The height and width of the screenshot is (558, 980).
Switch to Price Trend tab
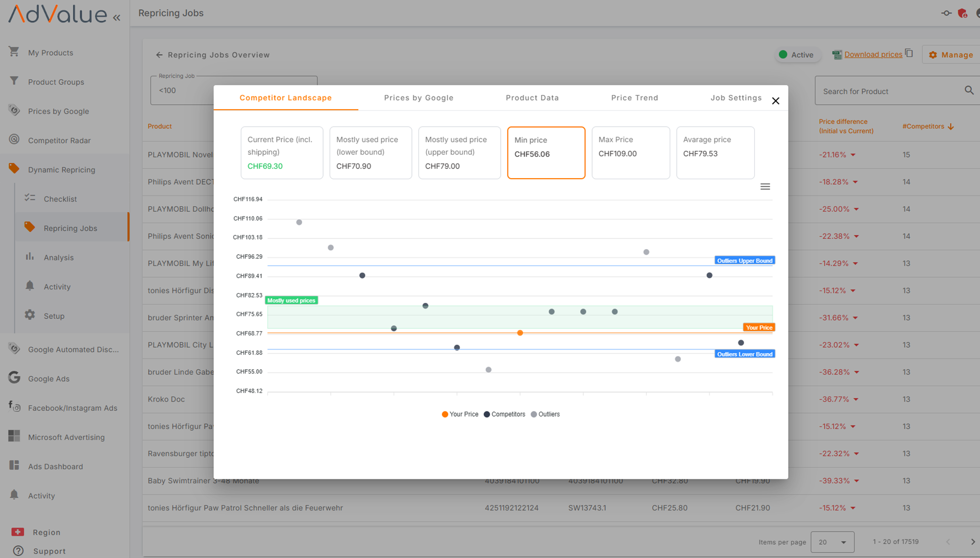click(x=634, y=98)
